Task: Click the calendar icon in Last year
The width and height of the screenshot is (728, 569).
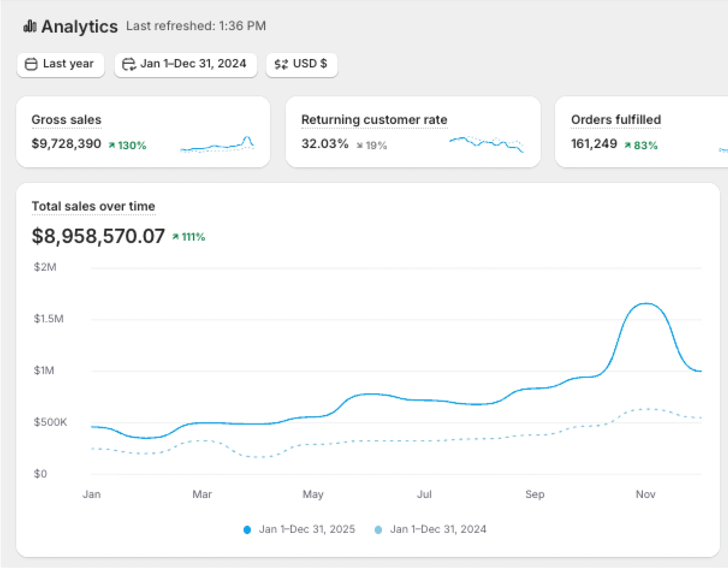Action: point(31,64)
